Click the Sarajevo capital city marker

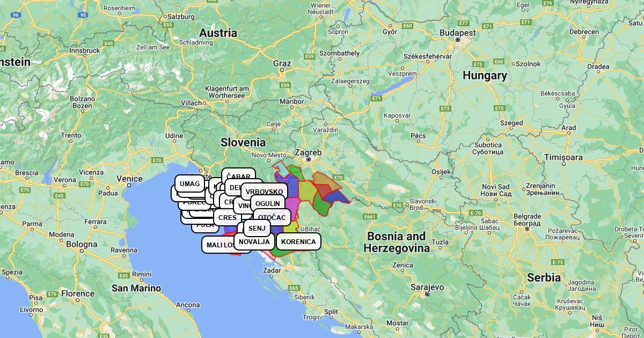pyautogui.click(x=427, y=294)
